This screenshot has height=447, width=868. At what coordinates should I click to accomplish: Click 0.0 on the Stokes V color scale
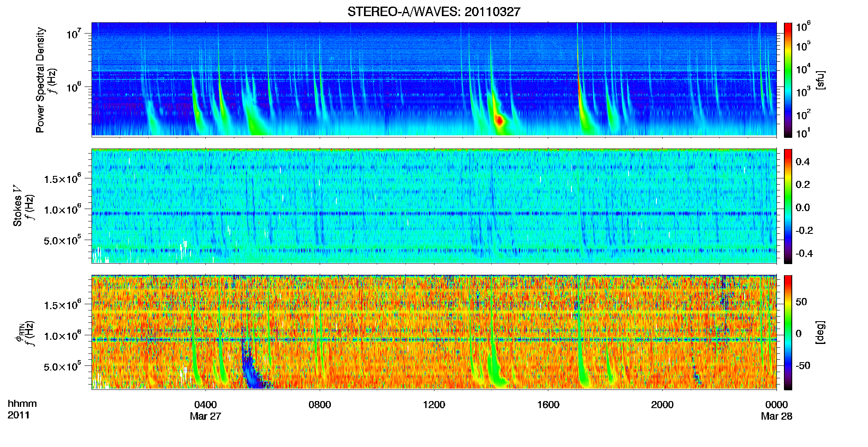pyautogui.click(x=803, y=208)
